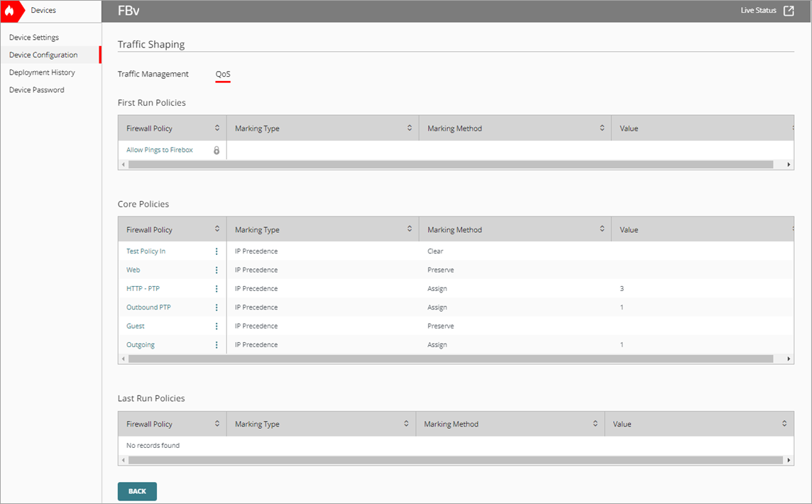Viewport: 812px width, 504px height.
Task: Open the options menu for the Web policy
Action: [216, 270]
